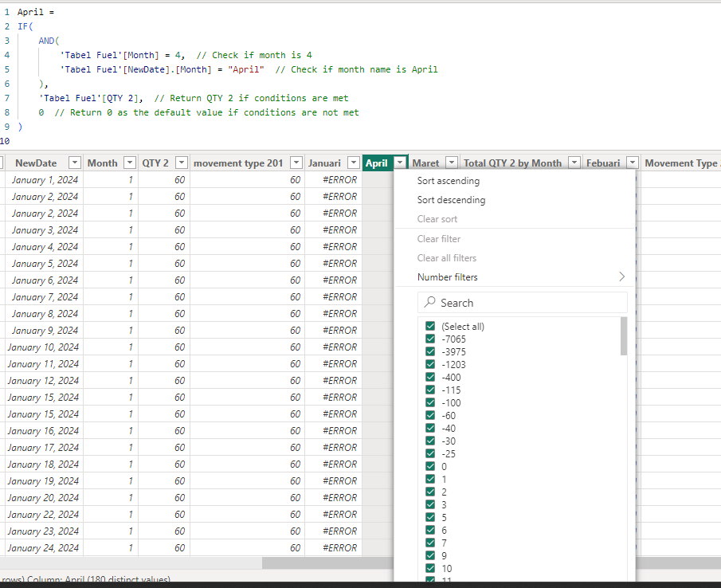Click the April column dropdown arrow
This screenshot has height=588, width=721.
pyautogui.click(x=401, y=163)
